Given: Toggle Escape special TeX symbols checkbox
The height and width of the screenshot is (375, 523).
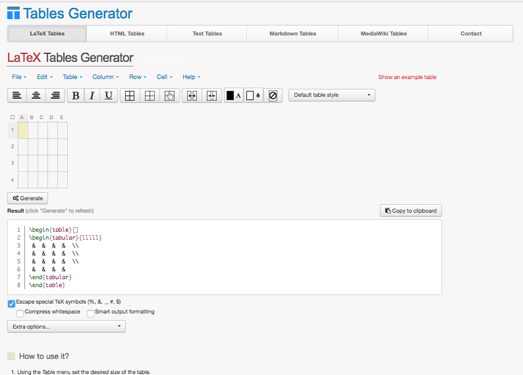Looking at the screenshot, I should pos(11,304).
